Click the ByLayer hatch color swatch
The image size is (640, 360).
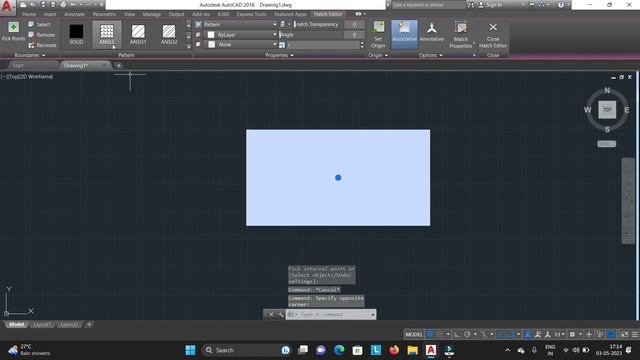pos(211,35)
